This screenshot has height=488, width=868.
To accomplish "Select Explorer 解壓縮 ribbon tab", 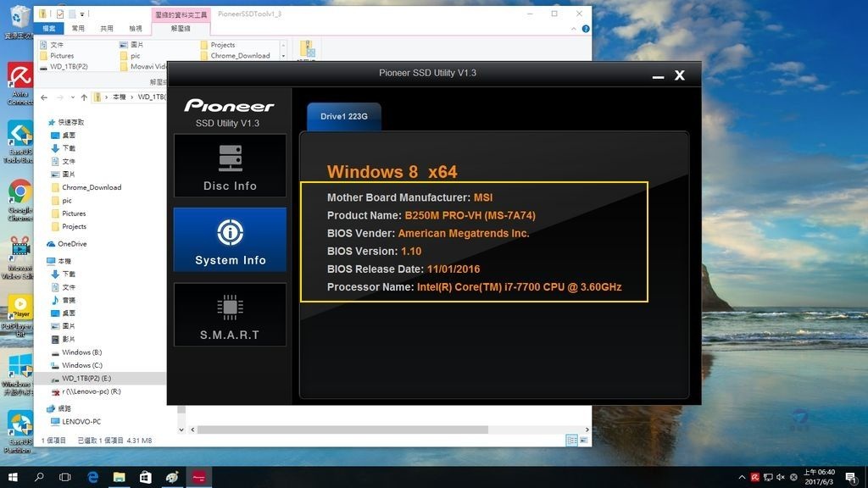I will pos(181,28).
